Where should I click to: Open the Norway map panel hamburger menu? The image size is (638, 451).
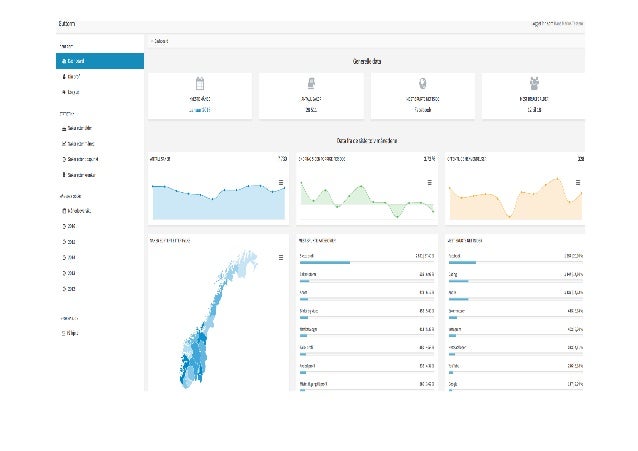click(281, 258)
